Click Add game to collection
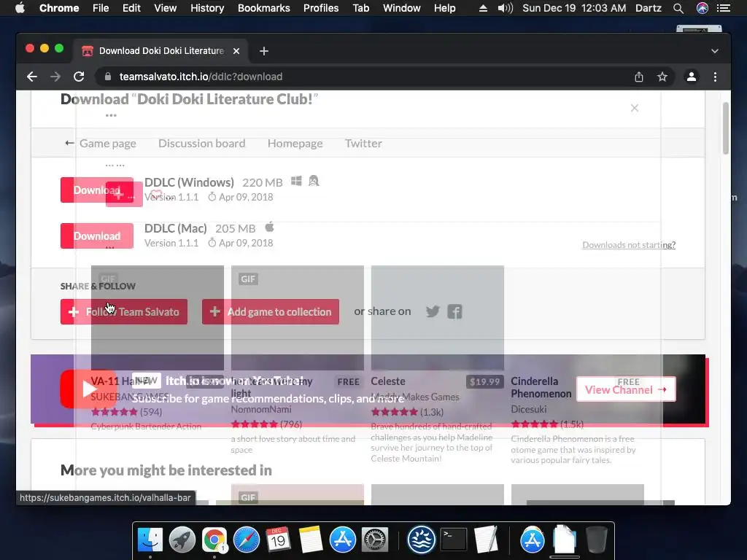The image size is (747, 560). [x=271, y=312]
